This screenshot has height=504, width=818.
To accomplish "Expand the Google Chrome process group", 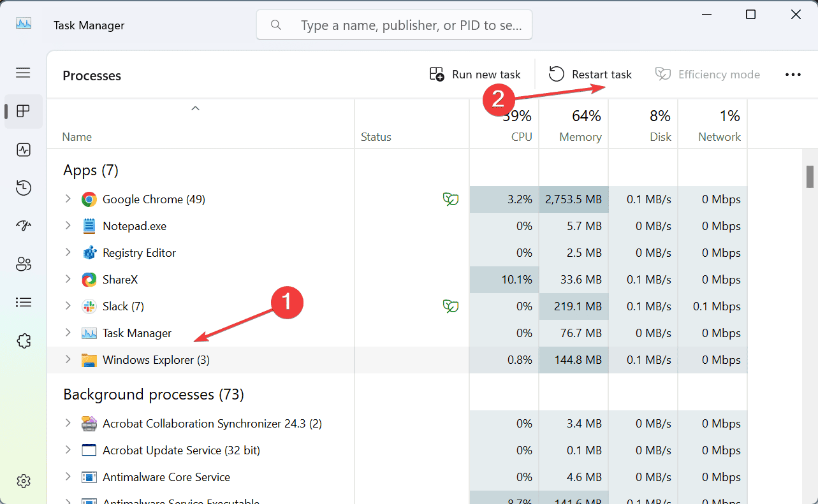I will pos(68,199).
